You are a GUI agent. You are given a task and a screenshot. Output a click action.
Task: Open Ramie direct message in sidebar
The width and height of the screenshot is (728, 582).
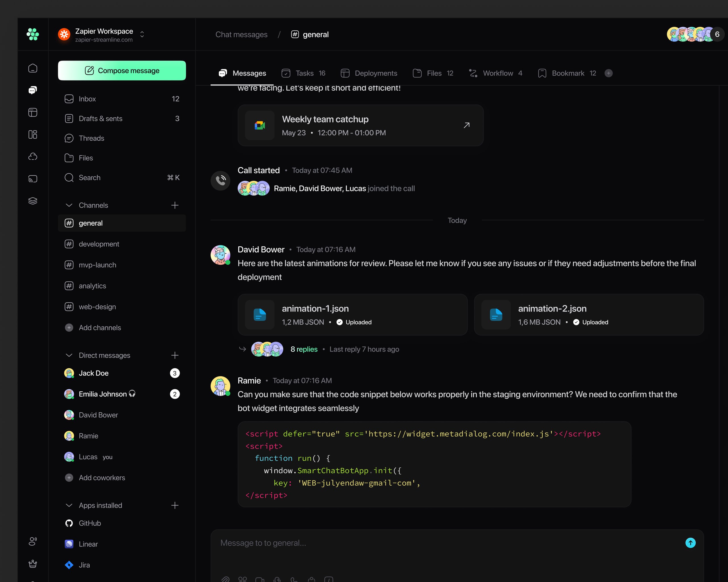[122, 436]
